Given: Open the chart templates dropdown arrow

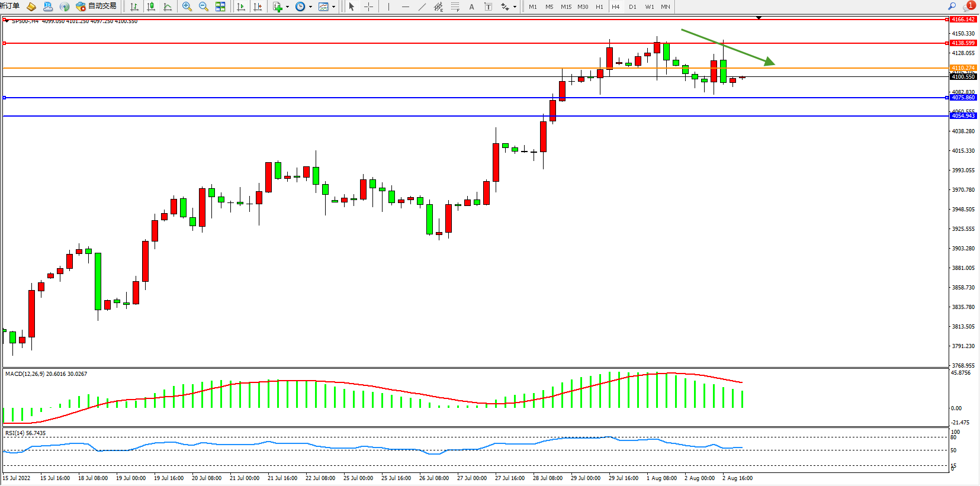Looking at the screenshot, I should [334, 7].
